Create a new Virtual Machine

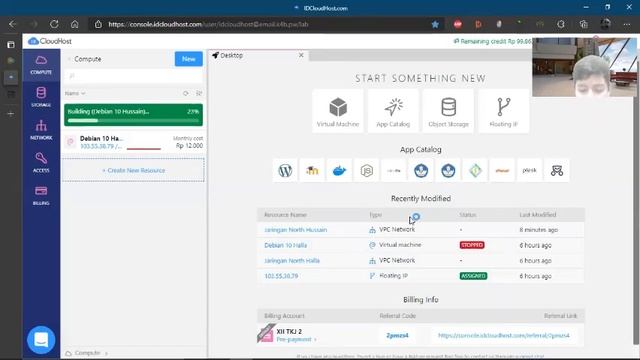[338, 111]
